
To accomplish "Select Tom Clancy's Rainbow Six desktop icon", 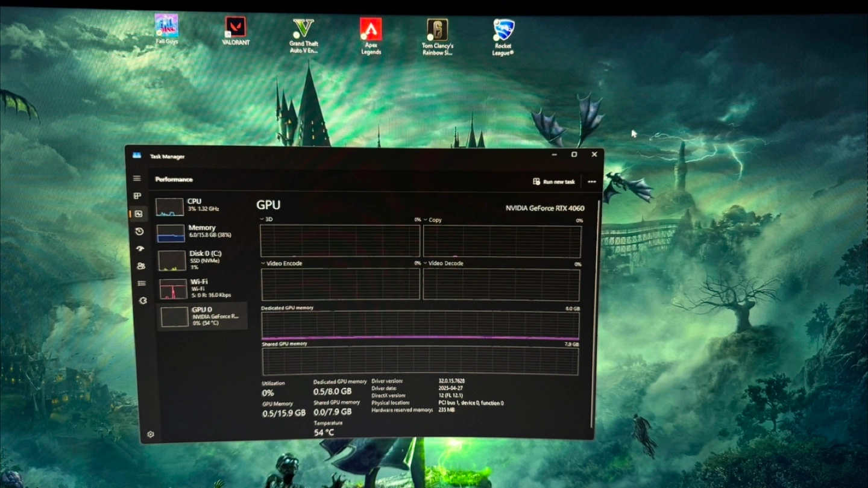I will click(438, 37).
